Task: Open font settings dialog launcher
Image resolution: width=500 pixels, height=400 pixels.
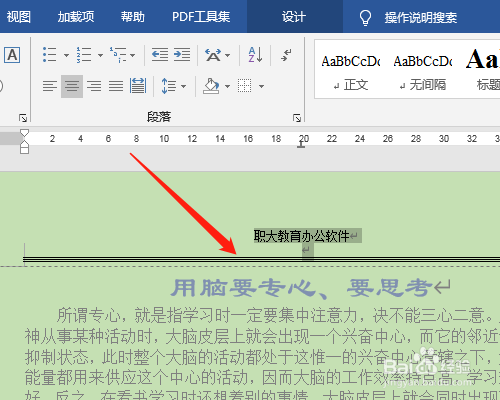Action: [x=23, y=118]
